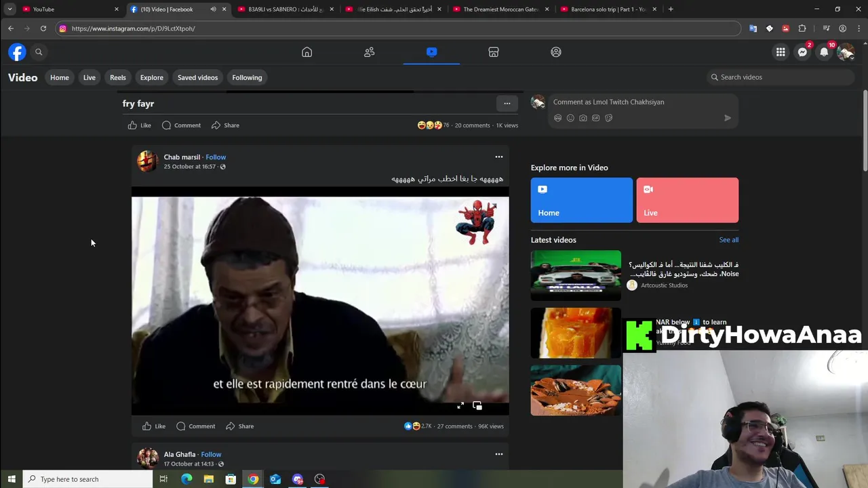Expand the Chab marsil video to fullscreen
The height and width of the screenshot is (488, 868).
[460, 405]
